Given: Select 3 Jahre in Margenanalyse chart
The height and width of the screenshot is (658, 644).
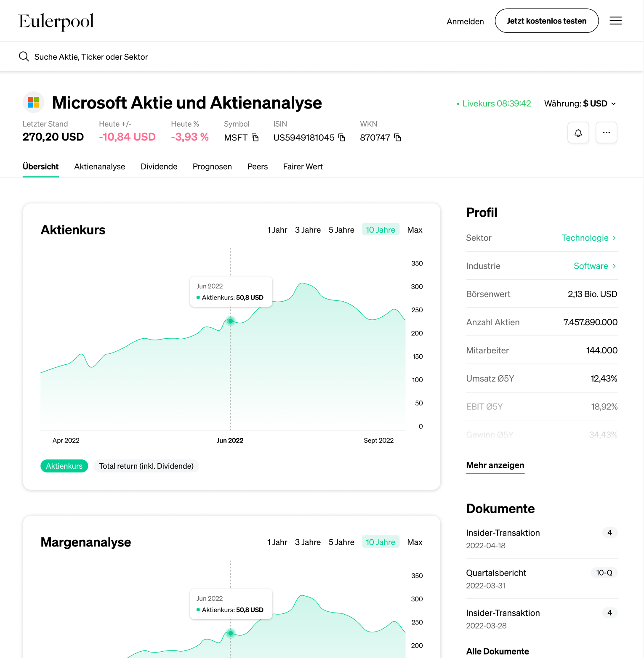Looking at the screenshot, I should point(308,542).
